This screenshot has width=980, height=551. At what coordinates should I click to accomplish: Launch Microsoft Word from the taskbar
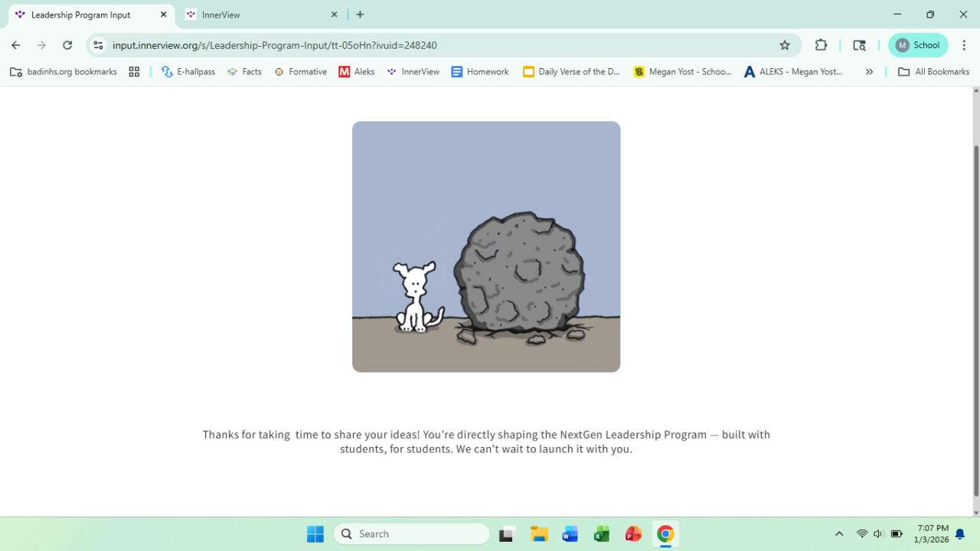[570, 534]
